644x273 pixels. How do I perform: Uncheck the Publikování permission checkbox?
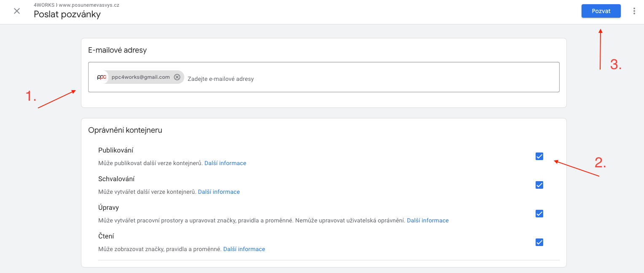[x=539, y=156]
